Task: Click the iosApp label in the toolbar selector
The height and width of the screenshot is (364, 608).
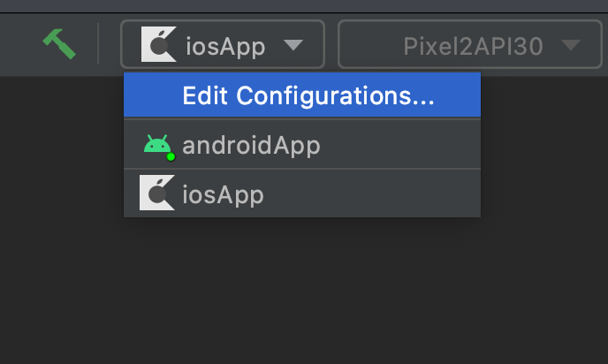Action: (x=225, y=47)
